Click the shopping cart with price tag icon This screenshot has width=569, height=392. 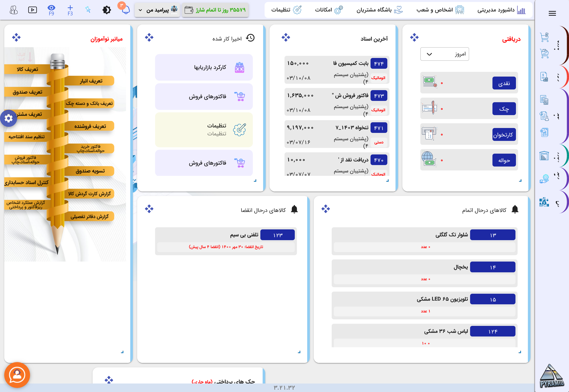coord(545,37)
